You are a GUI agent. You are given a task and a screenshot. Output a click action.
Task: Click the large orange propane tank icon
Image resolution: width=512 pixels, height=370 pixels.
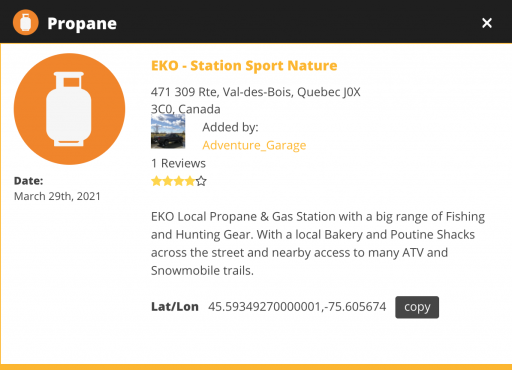(69, 109)
